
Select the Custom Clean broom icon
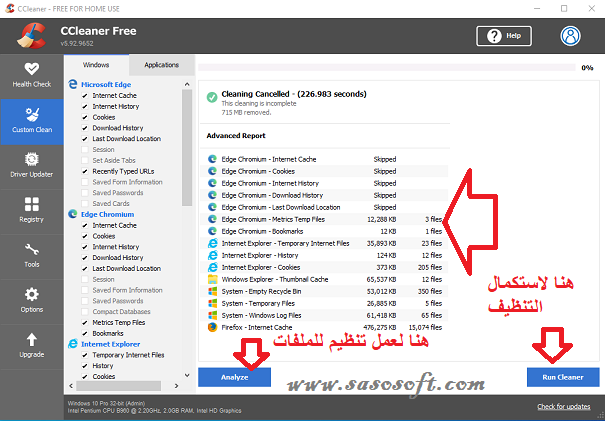tap(32, 115)
